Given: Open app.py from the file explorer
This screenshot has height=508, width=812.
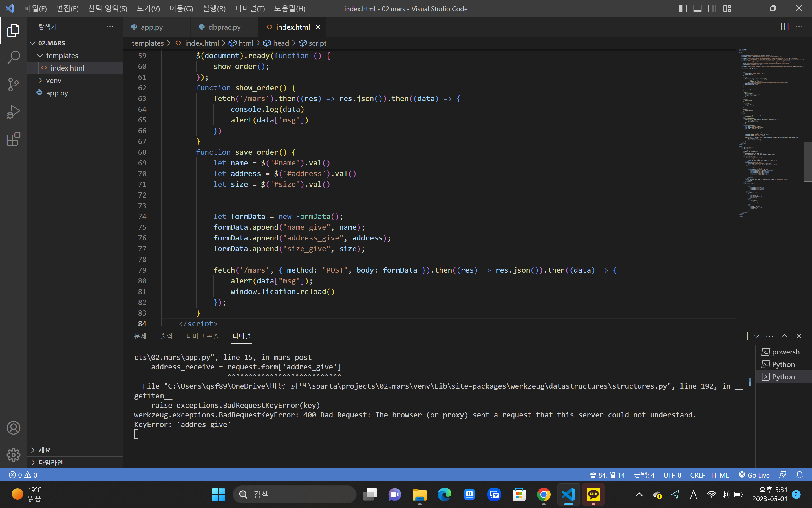Looking at the screenshot, I should (75, 93).
